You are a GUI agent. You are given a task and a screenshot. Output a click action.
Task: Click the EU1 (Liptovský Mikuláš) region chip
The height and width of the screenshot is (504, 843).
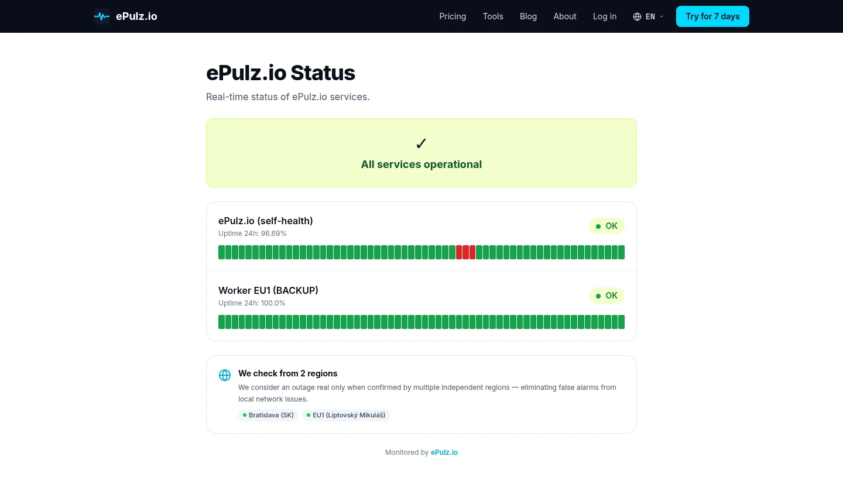pos(346,415)
